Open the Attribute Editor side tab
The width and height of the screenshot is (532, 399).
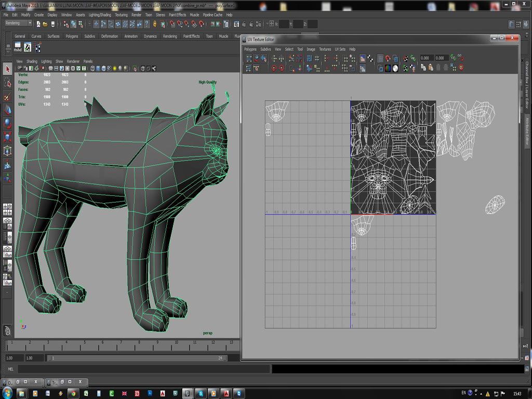(x=527, y=131)
